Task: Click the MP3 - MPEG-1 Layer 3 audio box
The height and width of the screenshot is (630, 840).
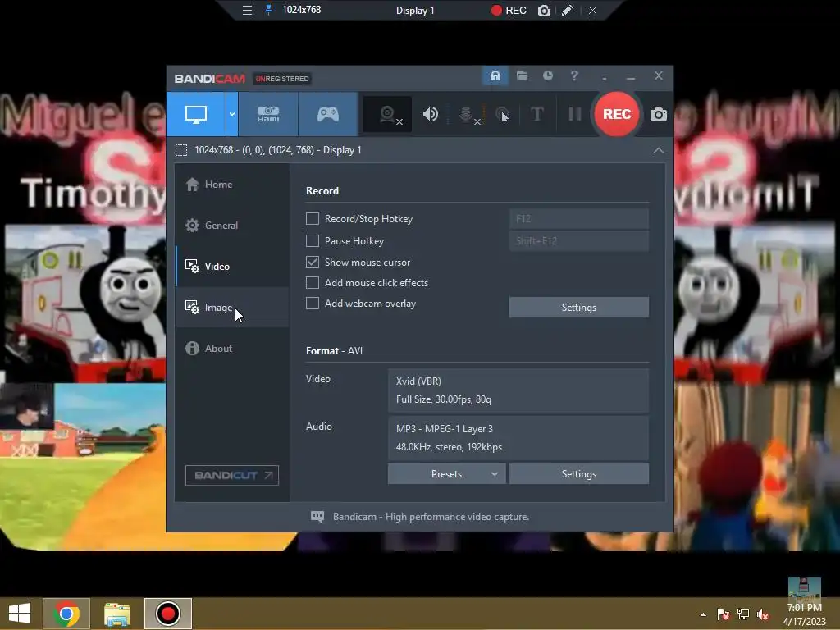Action: tap(518, 438)
